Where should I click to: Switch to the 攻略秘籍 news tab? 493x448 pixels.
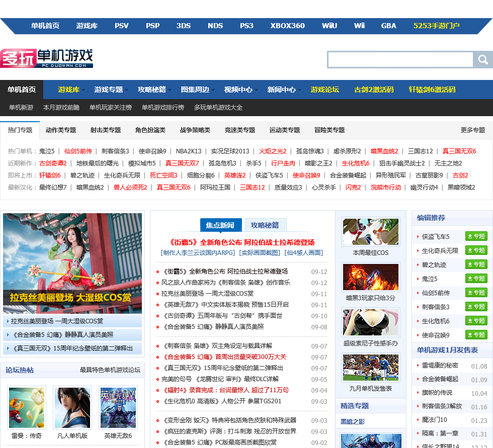(265, 225)
